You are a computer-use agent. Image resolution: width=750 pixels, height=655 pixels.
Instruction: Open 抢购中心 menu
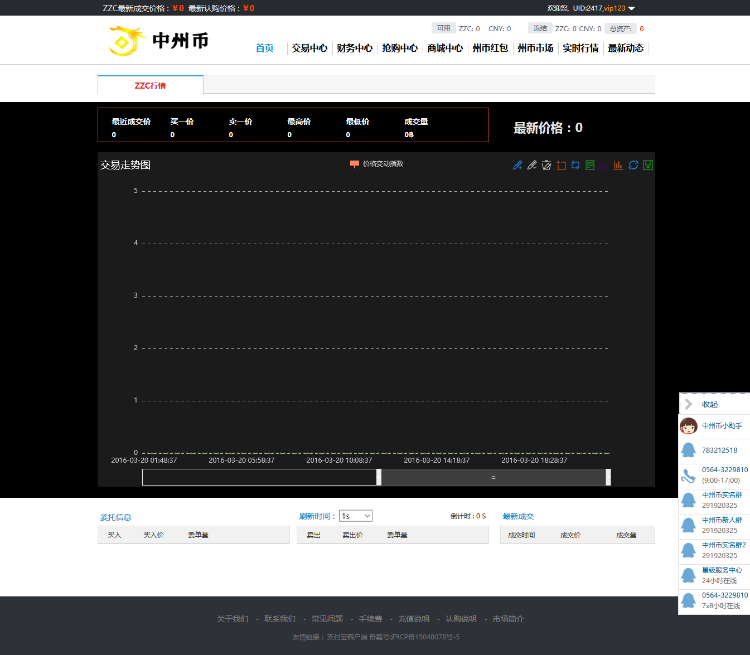399,48
